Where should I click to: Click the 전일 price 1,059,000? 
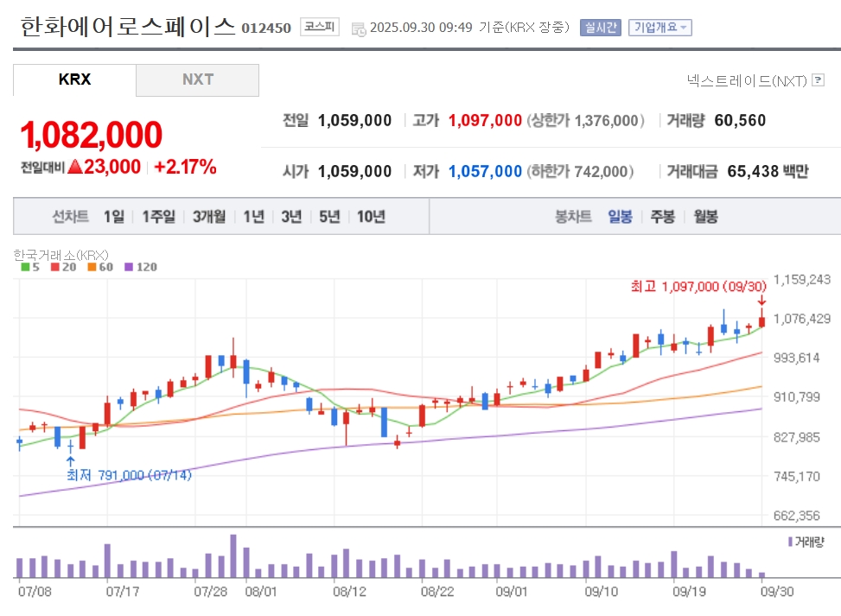pyautogui.click(x=354, y=121)
